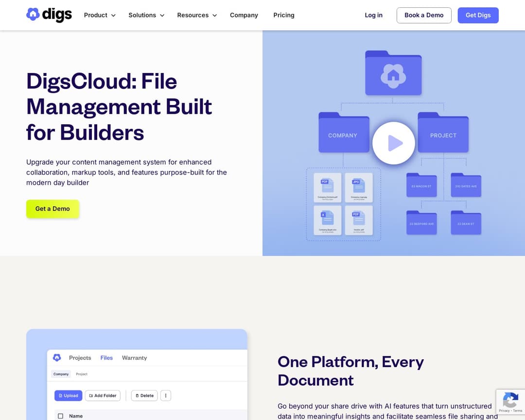Click the Name column header
The image size is (525, 420).
pyautogui.click(x=76, y=416)
